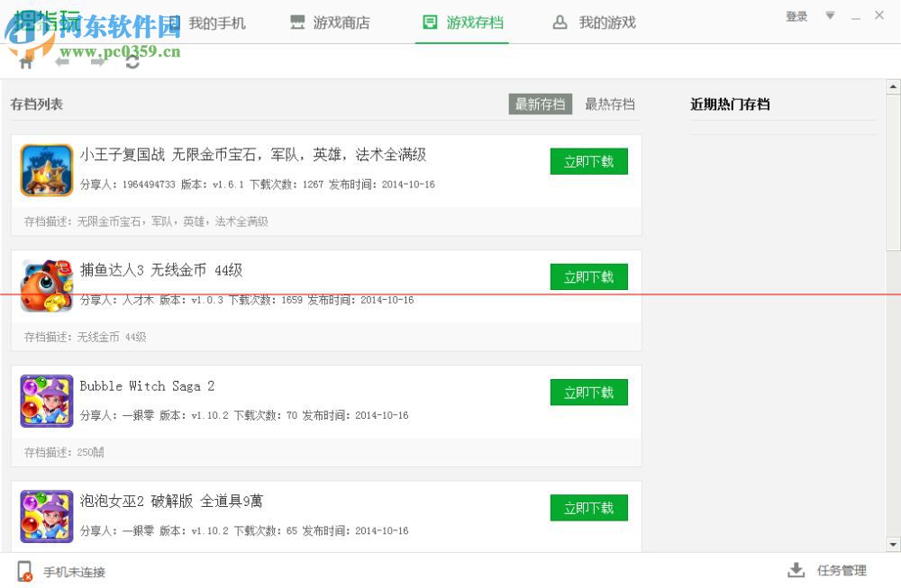Click the storefront icon beside 游戏商店
This screenshot has height=588, width=901.
tap(297, 23)
